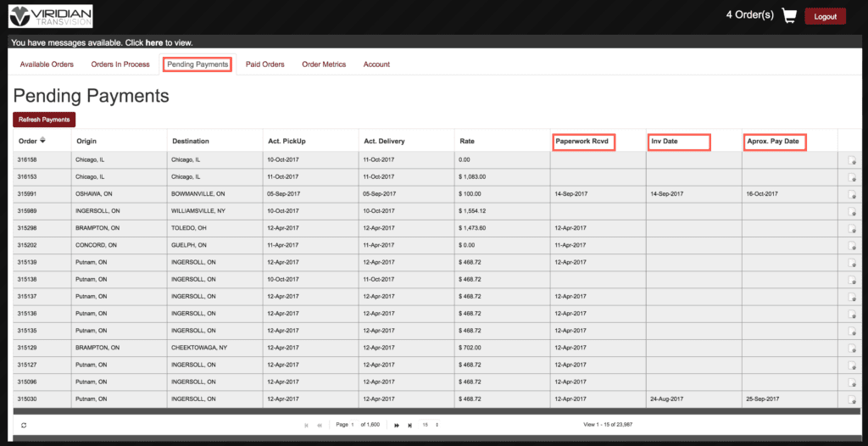868x446 pixels.
Task: Jump to the last page arrow
Action: coord(409,425)
